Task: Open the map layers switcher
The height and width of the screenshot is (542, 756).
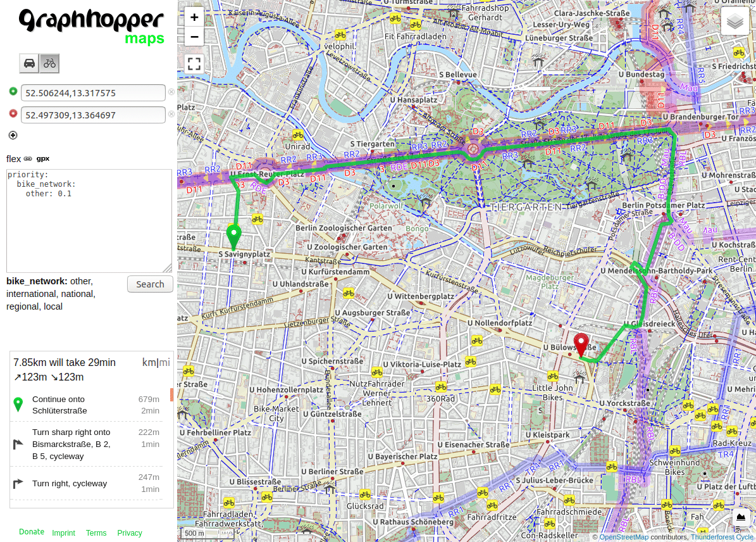Action: point(734,20)
